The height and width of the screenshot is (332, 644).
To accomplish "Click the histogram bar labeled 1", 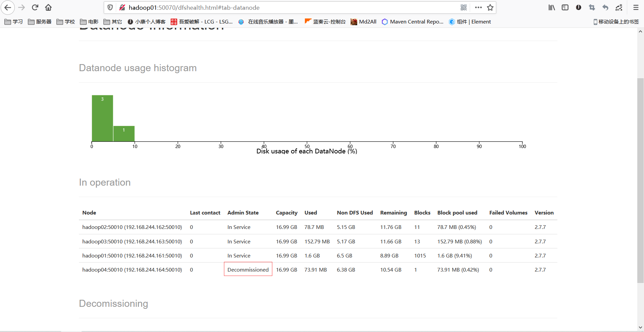I will [x=124, y=134].
